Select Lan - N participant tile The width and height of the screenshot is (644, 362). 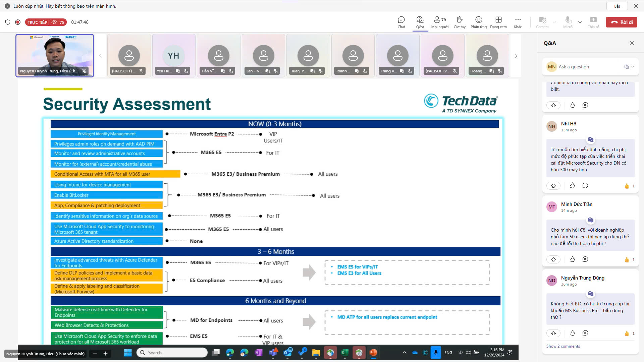[263, 56]
